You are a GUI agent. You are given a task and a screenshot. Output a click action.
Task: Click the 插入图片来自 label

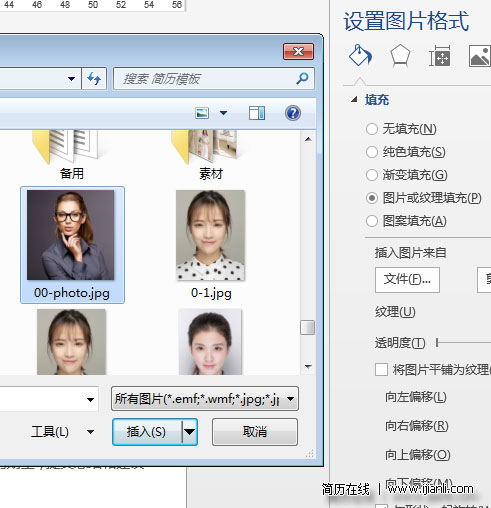pos(410,253)
